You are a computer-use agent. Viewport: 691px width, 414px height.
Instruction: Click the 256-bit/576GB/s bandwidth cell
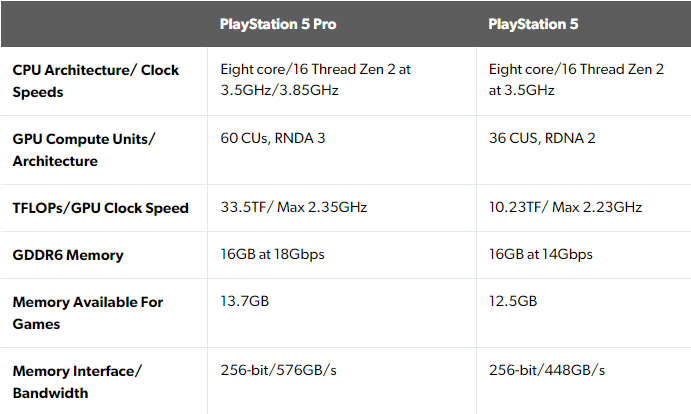(279, 370)
